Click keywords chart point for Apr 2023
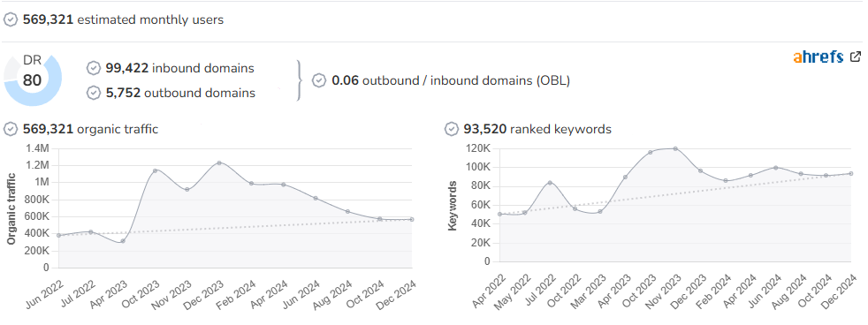 625,177
